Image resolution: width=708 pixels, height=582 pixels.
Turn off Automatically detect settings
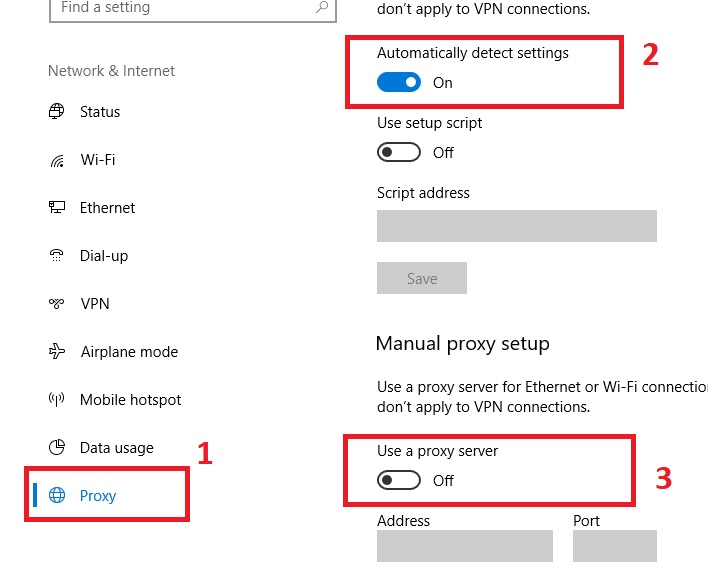(x=399, y=83)
